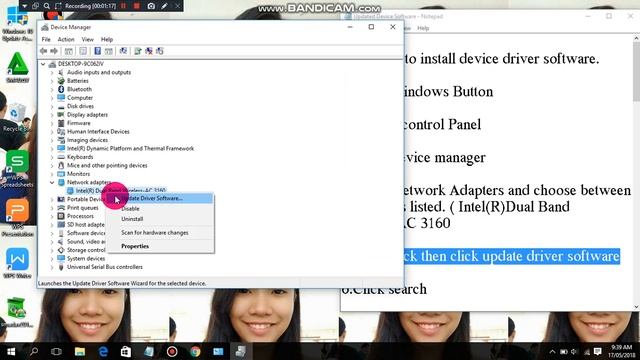The height and width of the screenshot is (360, 640).
Task: Select the Processors tree item
Action: pos(80,216)
